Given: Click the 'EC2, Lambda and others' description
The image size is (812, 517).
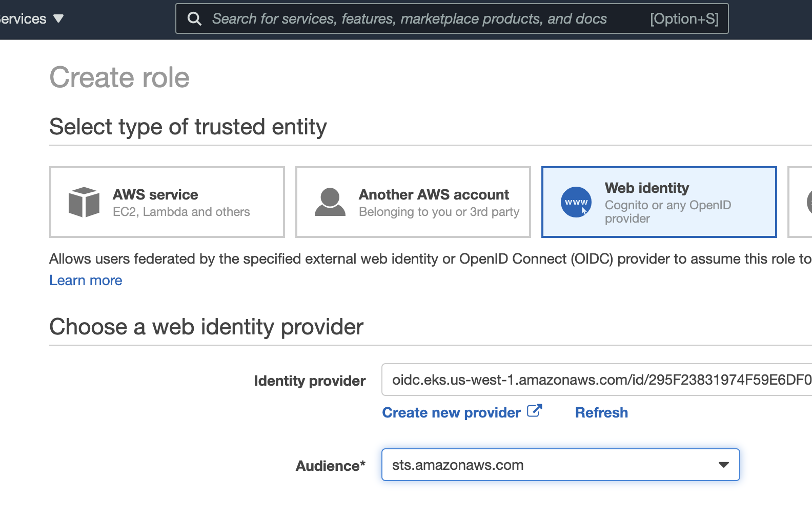Looking at the screenshot, I should tap(181, 212).
